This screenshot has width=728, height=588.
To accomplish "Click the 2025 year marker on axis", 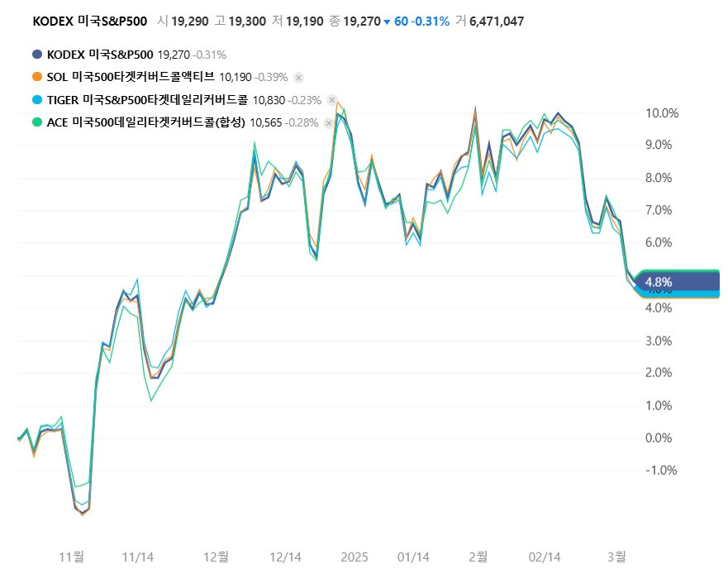I will 354,557.
